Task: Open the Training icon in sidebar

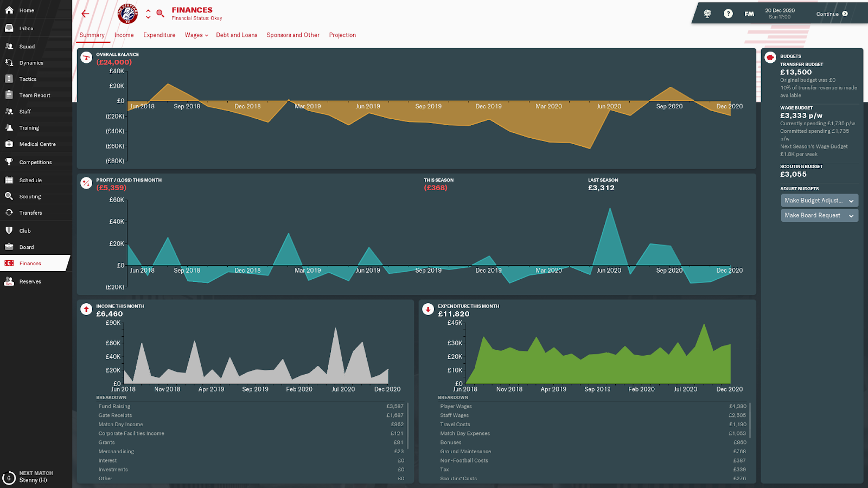Action: click(x=9, y=127)
